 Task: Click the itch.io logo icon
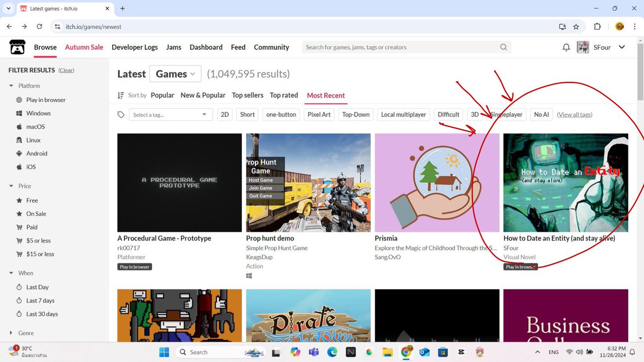17,47
